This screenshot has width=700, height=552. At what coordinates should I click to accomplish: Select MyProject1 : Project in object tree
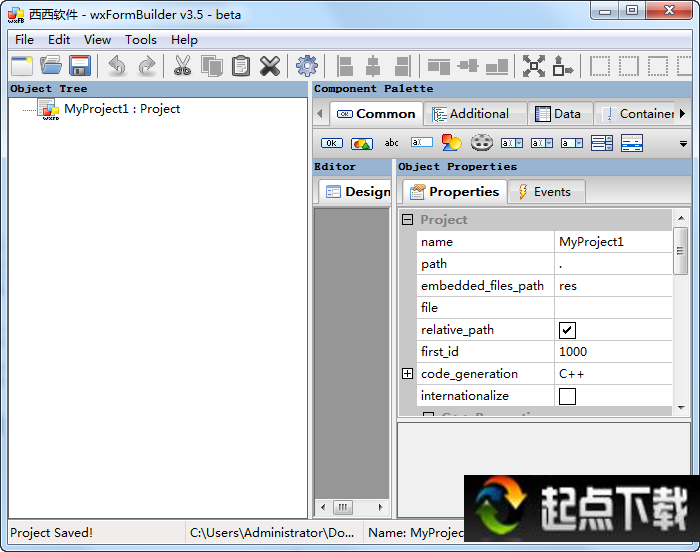point(122,109)
